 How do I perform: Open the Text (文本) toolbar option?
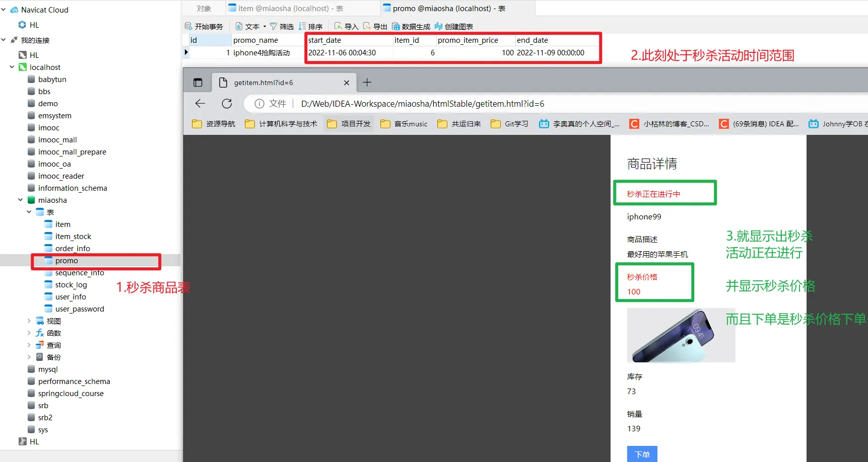(247, 26)
